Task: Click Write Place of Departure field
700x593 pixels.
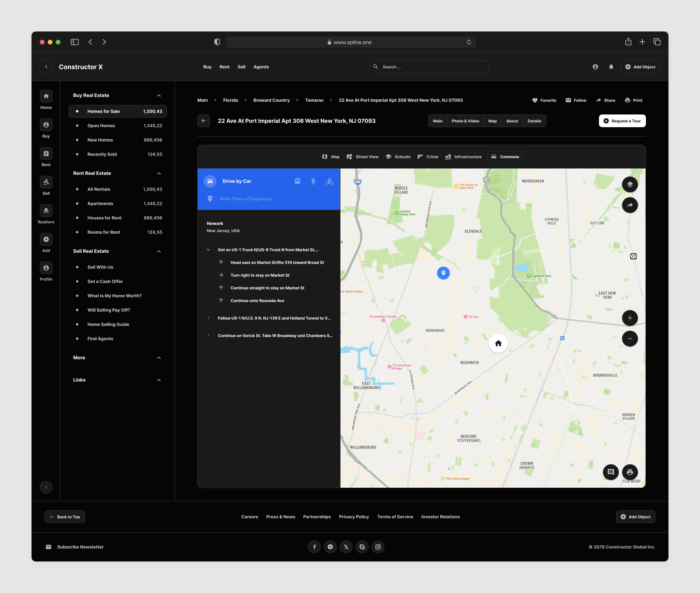Action: 269,199
